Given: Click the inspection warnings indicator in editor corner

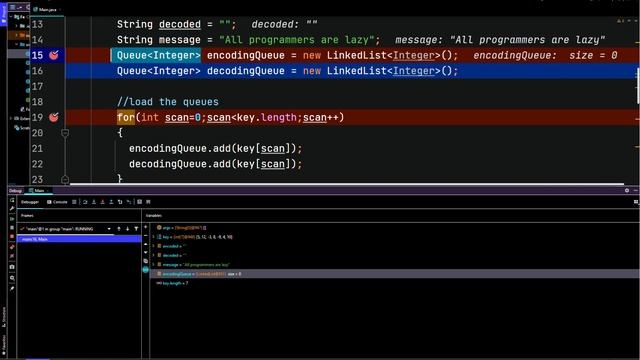Looking at the screenshot, I should pyautogui.click(x=620, y=20).
